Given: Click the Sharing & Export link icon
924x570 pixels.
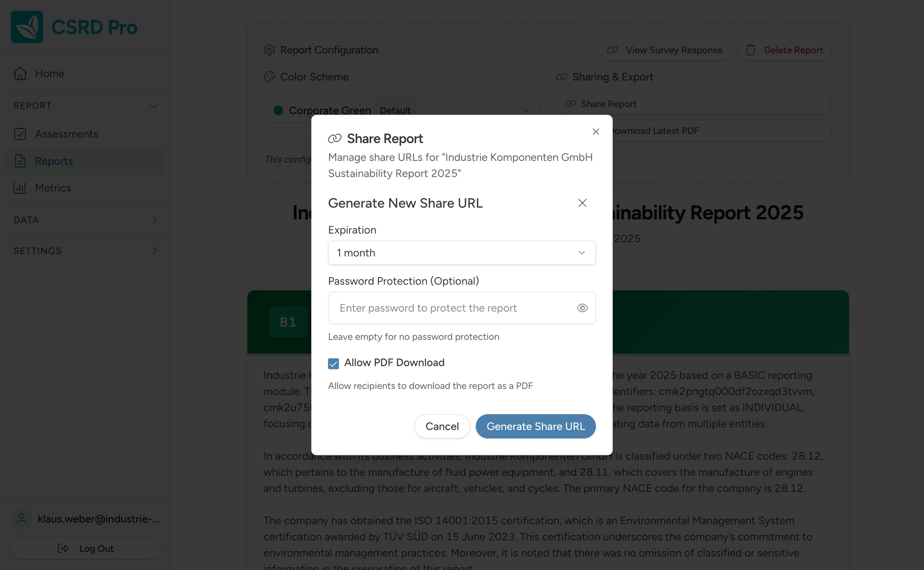Looking at the screenshot, I should [561, 77].
